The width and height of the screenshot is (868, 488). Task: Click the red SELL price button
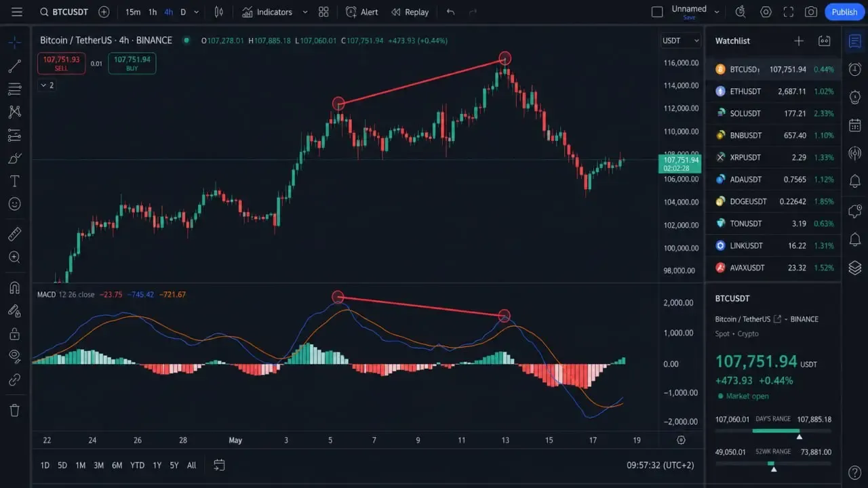(61, 63)
